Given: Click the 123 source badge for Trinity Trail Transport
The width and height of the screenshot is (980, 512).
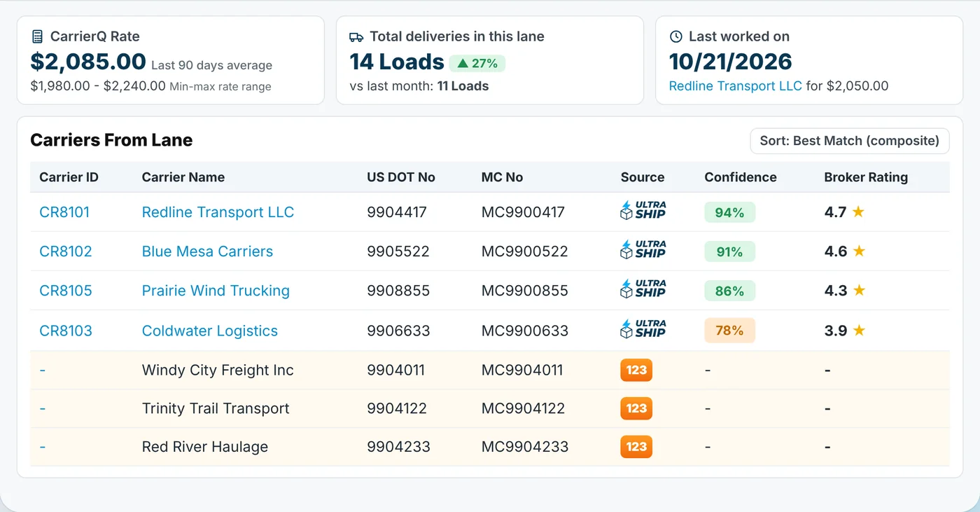Looking at the screenshot, I should [636, 408].
